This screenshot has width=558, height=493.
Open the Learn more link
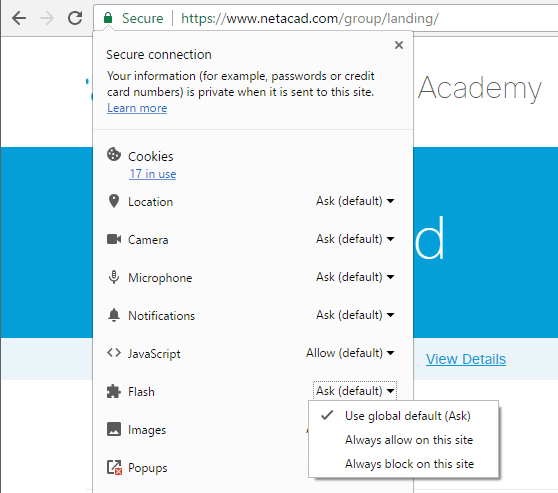coord(137,108)
